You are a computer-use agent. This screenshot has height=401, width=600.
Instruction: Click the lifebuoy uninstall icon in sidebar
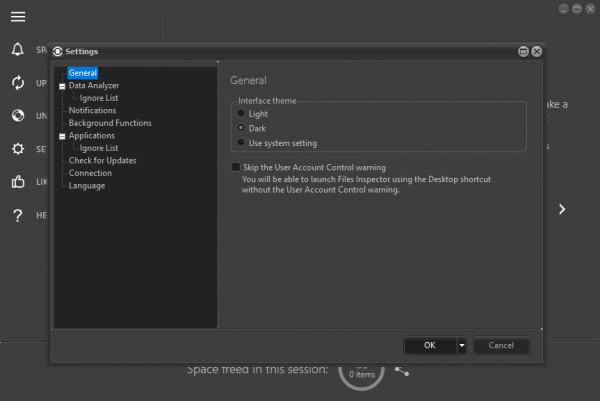pyautogui.click(x=18, y=115)
